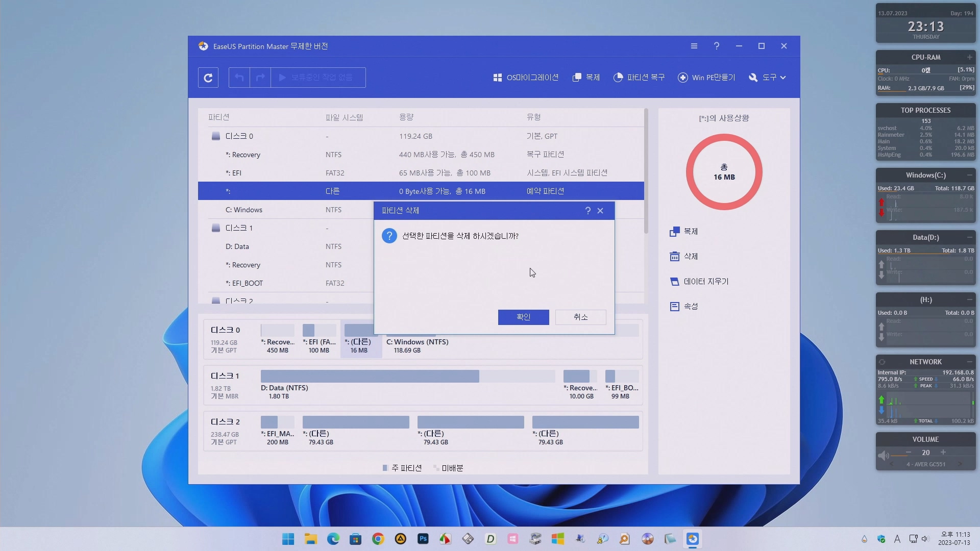Expand the CPU-RAM widget with plus
The height and width of the screenshot is (551, 980).
[969, 57]
